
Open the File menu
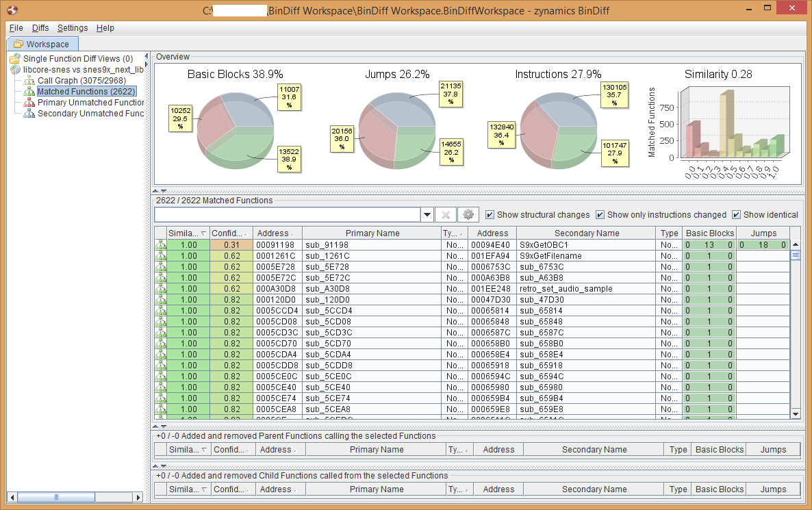pos(16,28)
